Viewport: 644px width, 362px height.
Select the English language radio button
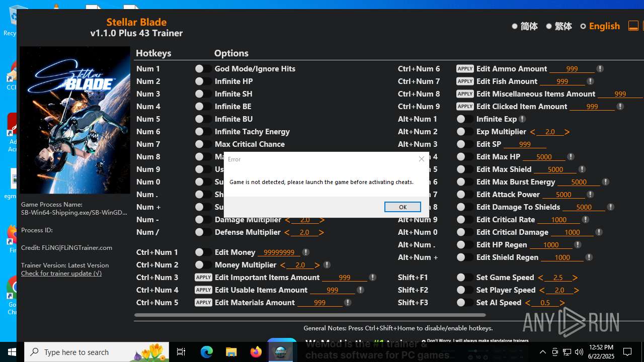(583, 26)
